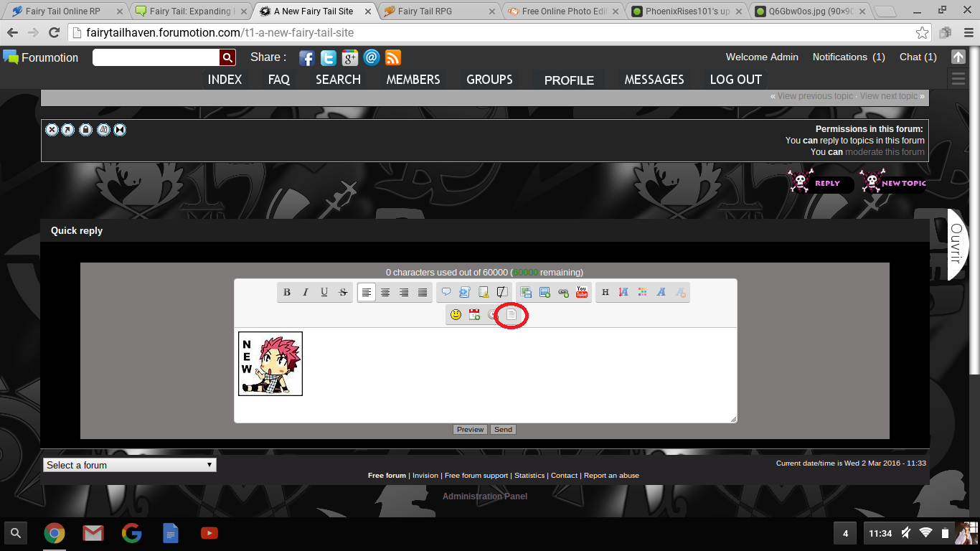Embed a YouTube video in the post
Image resolution: width=980 pixels, height=551 pixels.
tap(582, 292)
